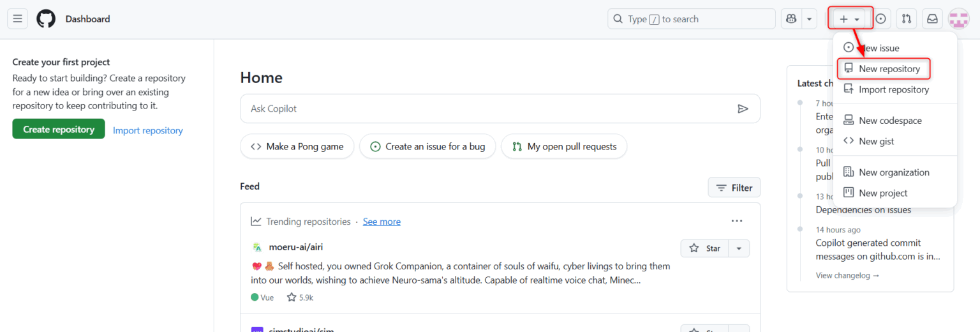Click the send arrow in Ask Copilot
Screen dimensions: 980x332
click(743, 109)
